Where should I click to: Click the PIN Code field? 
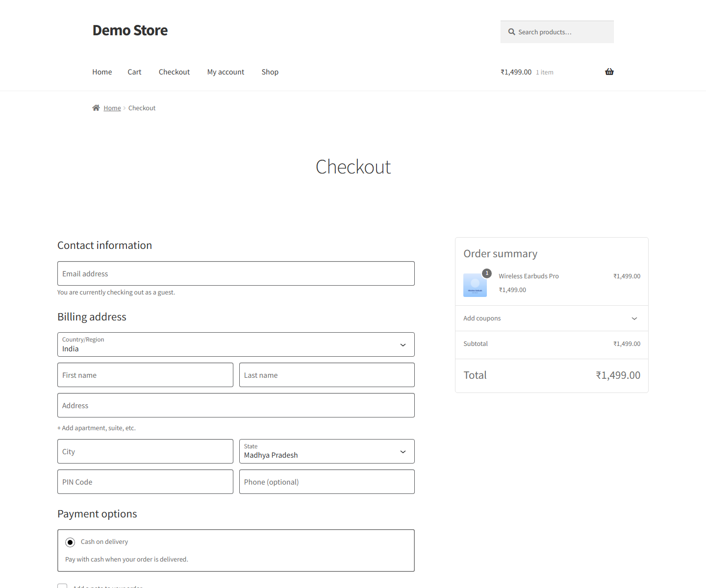[145, 482]
